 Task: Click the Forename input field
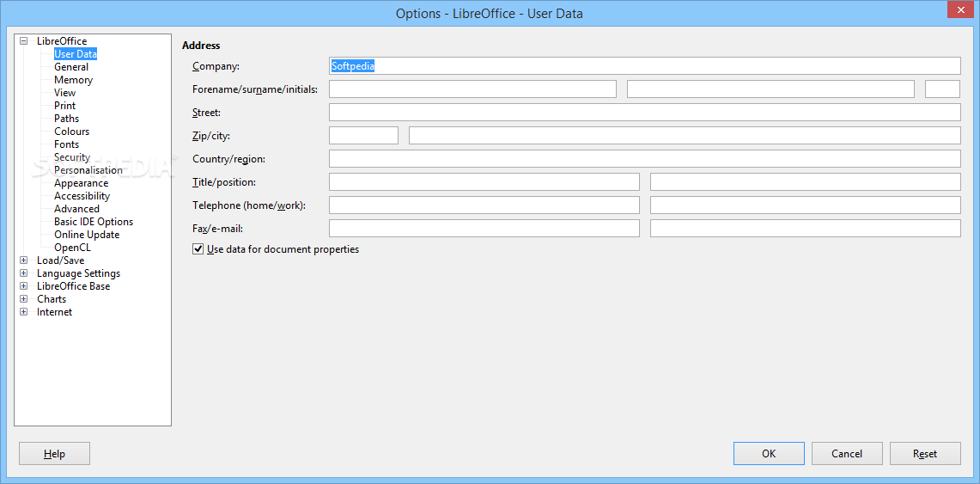[472, 89]
